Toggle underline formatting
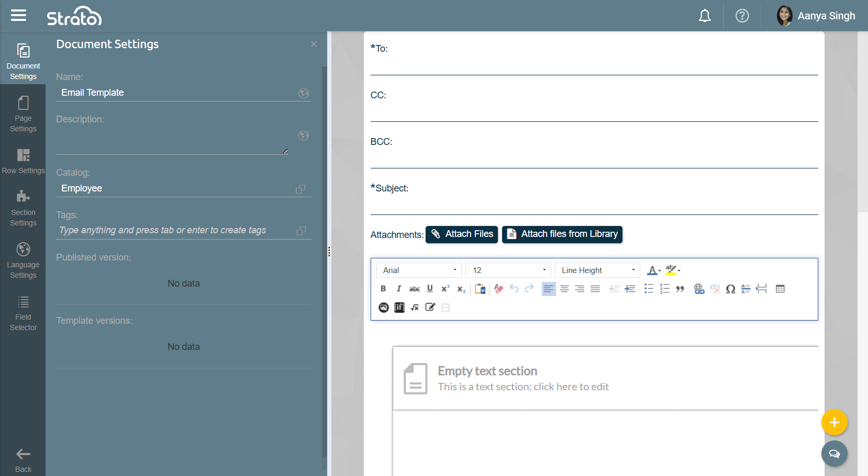The height and width of the screenshot is (476, 868). (x=430, y=289)
